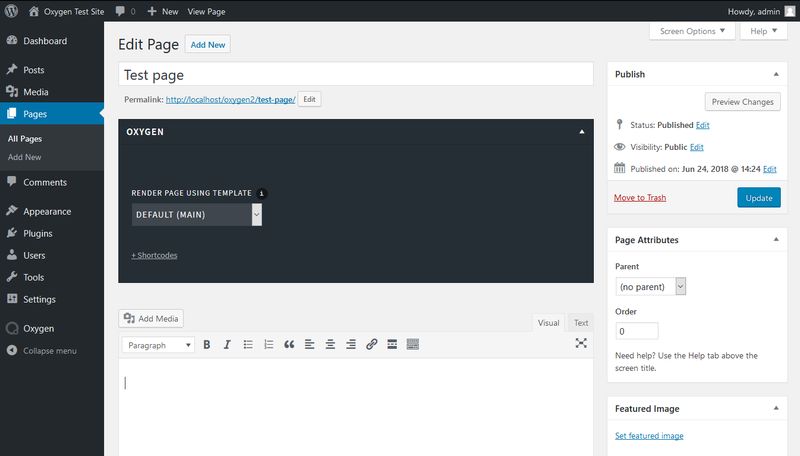800x456 pixels.
Task: Collapse the Oxygen meta box arrow
Action: (582, 132)
